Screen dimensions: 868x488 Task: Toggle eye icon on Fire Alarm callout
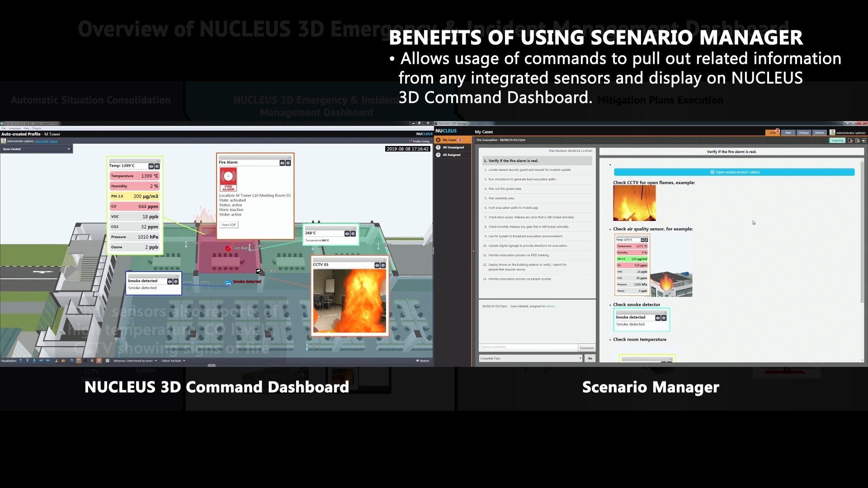tap(282, 163)
